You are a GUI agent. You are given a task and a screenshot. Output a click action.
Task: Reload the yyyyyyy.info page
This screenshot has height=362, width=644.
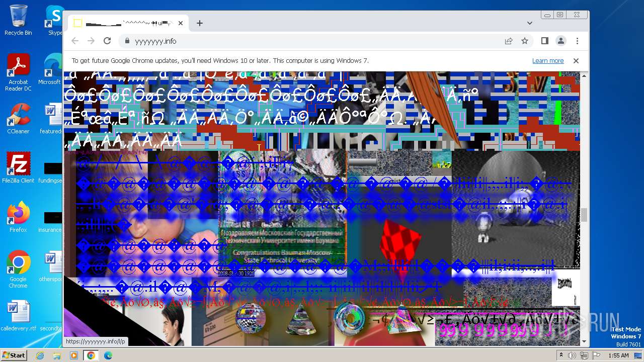pos(107,41)
